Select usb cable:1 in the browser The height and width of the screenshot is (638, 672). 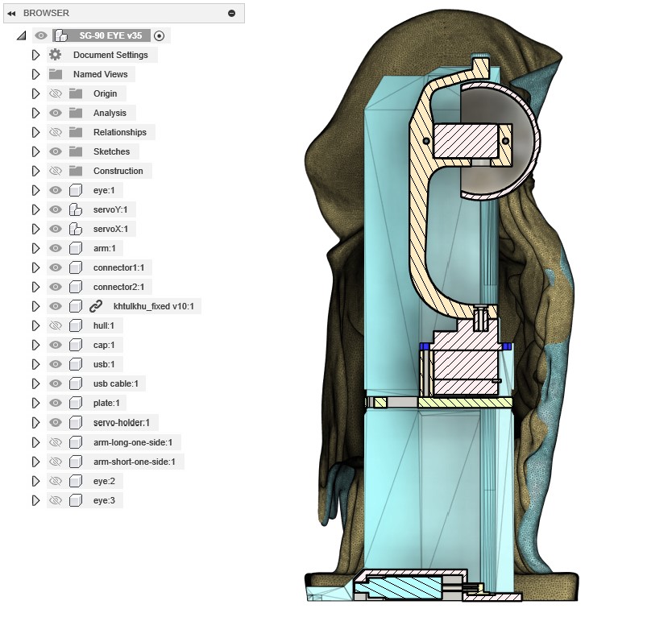point(115,383)
